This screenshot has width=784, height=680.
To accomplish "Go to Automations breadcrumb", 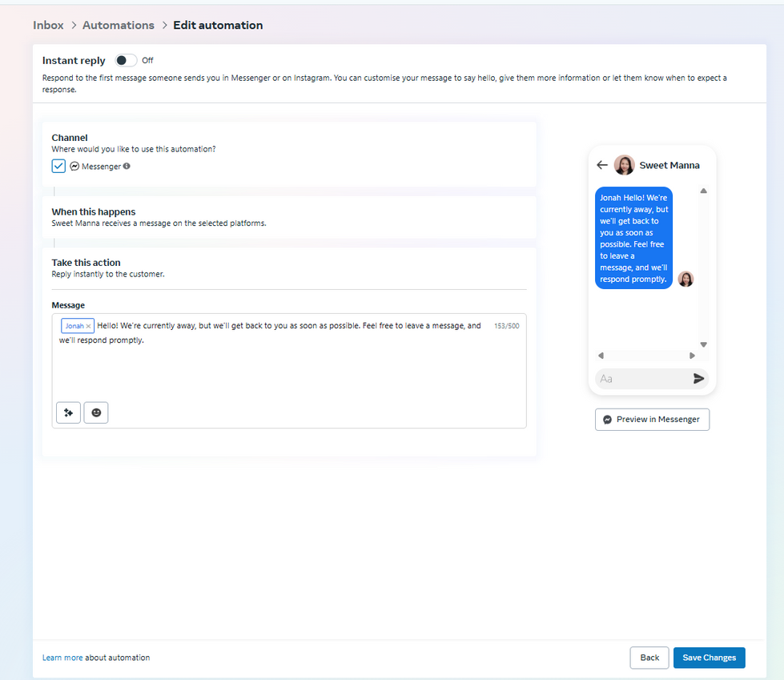I will pyautogui.click(x=119, y=25).
